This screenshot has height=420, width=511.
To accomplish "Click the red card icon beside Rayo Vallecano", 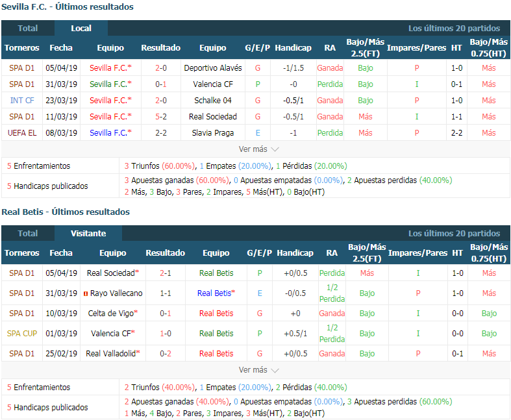I will tap(86, 293).
